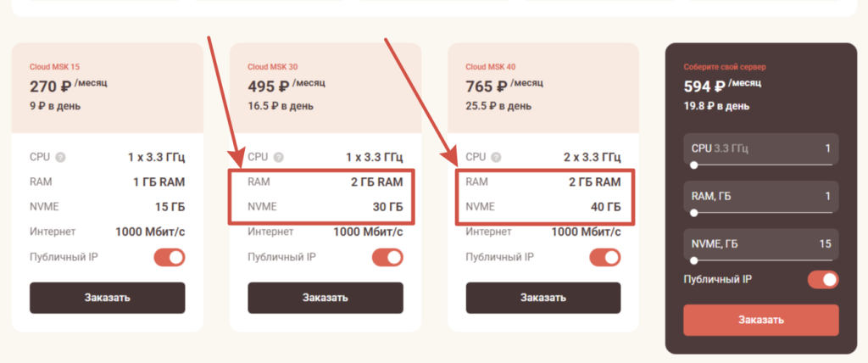Click Заказать for the Cloud MSK 40 plan
The width and height of the screenshot is (868, 363).
(543, 298)
